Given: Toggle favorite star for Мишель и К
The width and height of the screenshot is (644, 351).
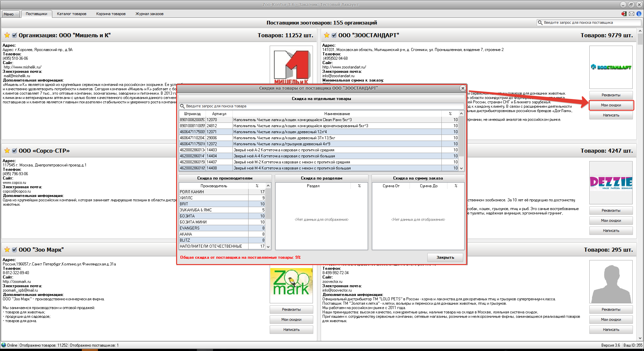Looking at the screenshot, I should [7, 35].
